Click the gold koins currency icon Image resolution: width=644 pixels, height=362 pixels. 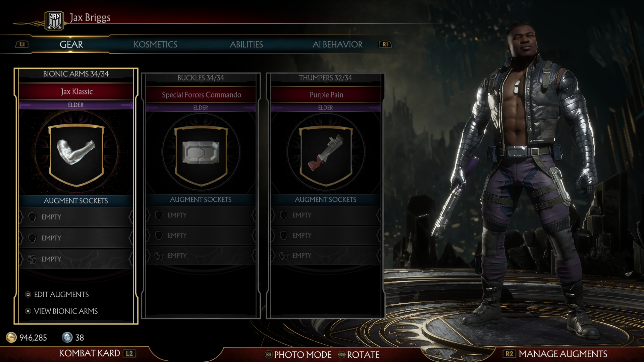[11, 338]
